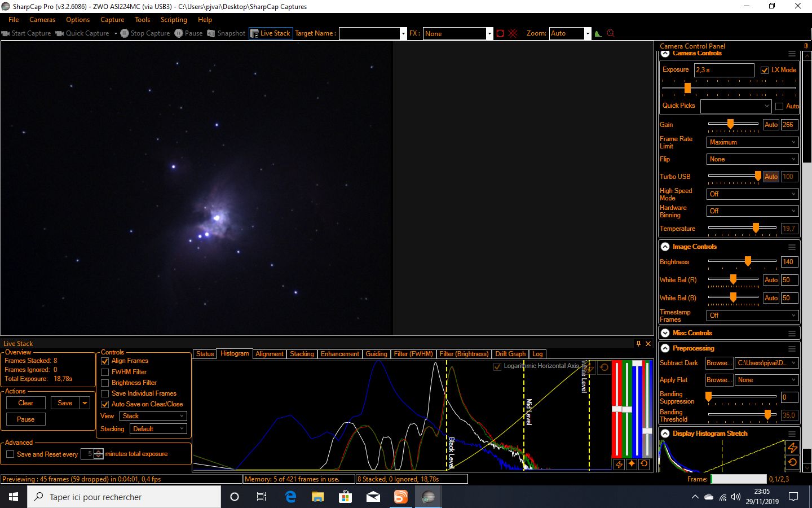
Task: Click the Live Stack toolbar button
Action: click(270, 33)
